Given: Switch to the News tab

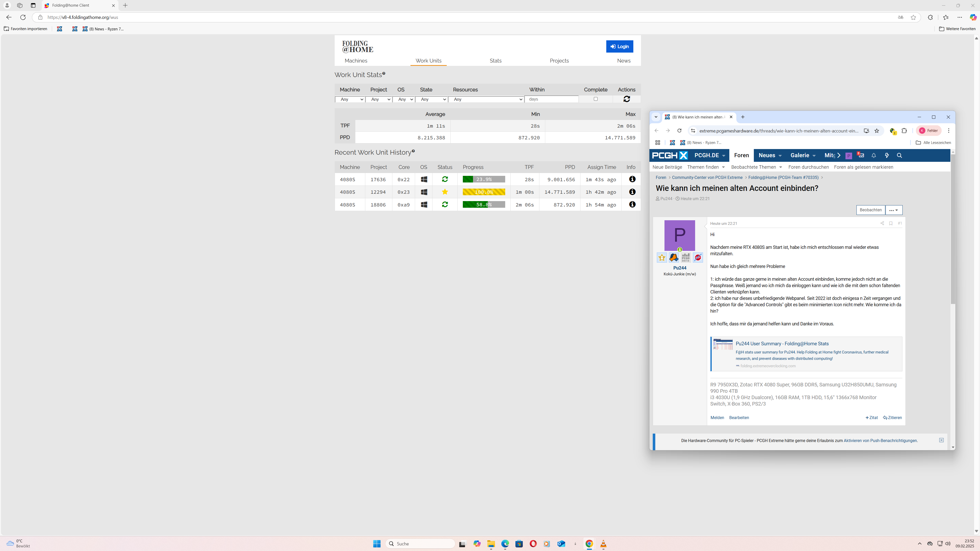Looking at the screenshot, I should [624, 61].
